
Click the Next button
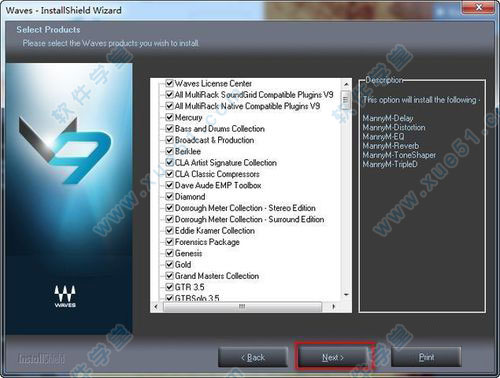333,357
